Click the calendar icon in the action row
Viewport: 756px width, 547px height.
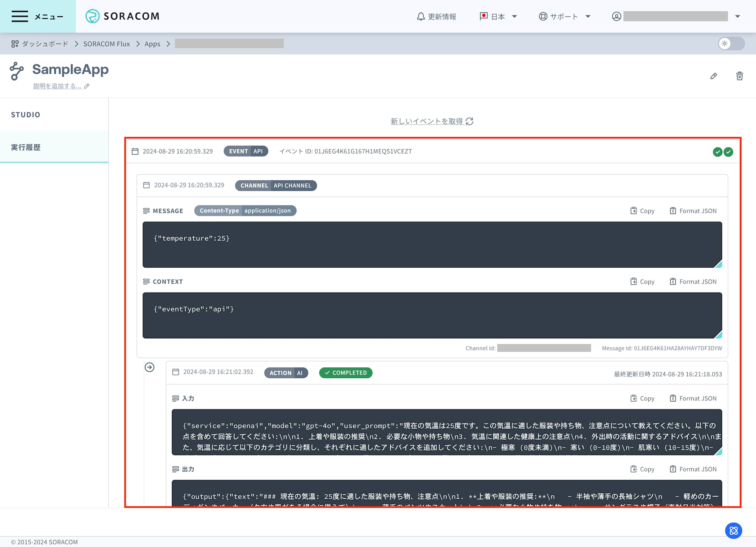[x=175, y=372]
